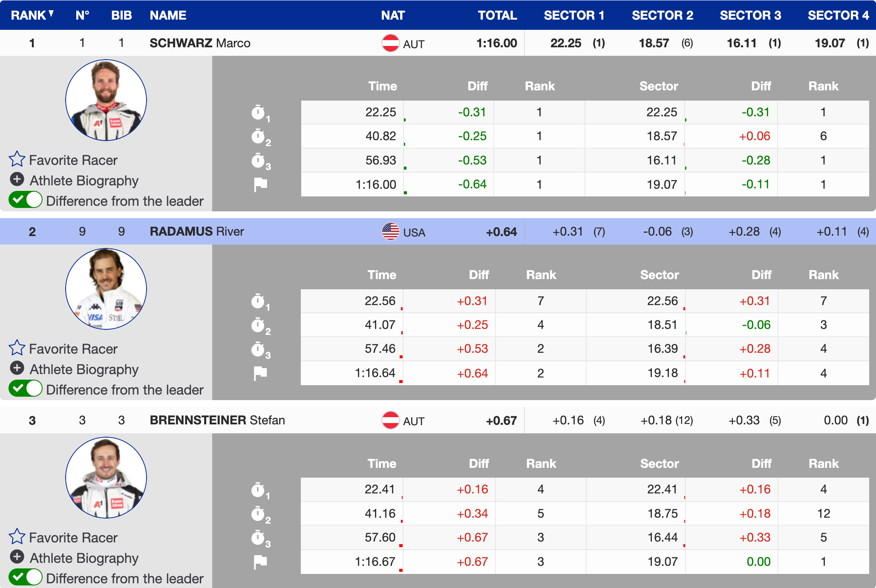Click BRENNSTEINER Stefan name row
876x588 pixels.
tap(217, 420)
